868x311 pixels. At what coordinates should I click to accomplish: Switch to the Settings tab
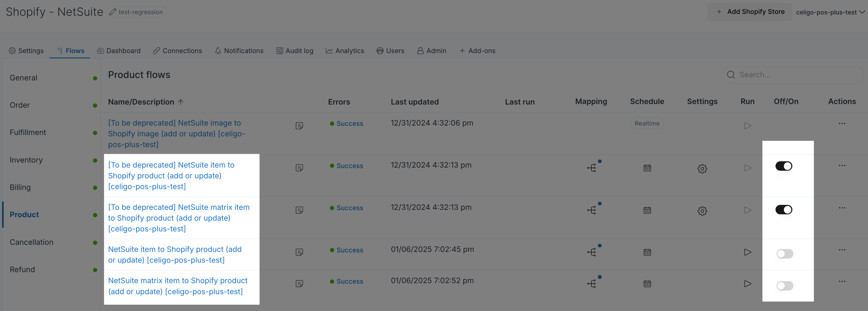(x=26, y=51)
